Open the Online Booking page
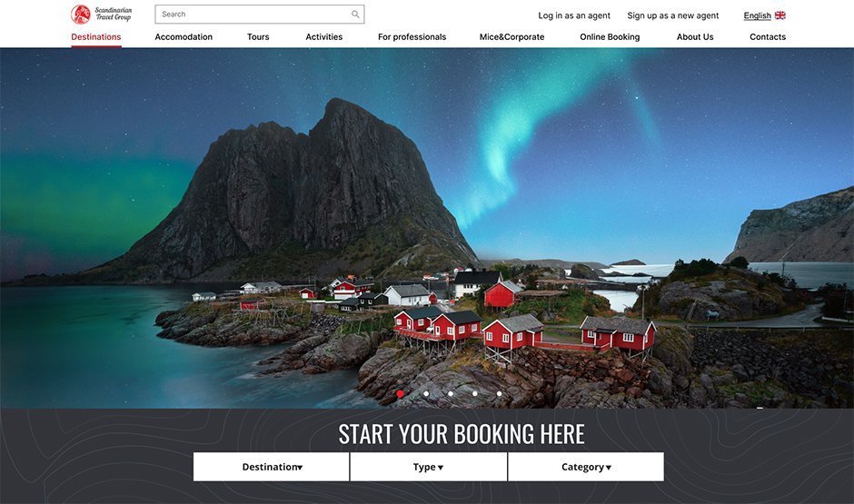This screenshot has width=854, height=504. pyautogui.click(x=610, y=37)
